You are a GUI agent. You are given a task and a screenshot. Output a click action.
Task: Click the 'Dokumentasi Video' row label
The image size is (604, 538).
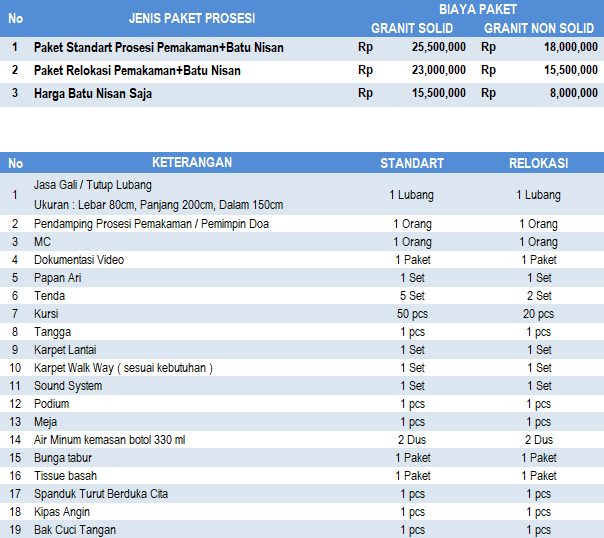pyautogui.click(x=79, y=260)
